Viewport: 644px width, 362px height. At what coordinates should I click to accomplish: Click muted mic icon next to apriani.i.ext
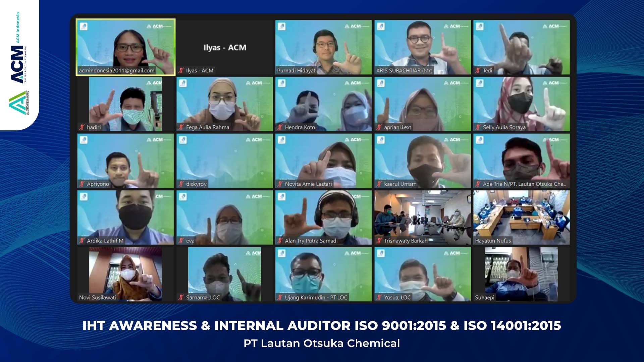tap(379, 127)
